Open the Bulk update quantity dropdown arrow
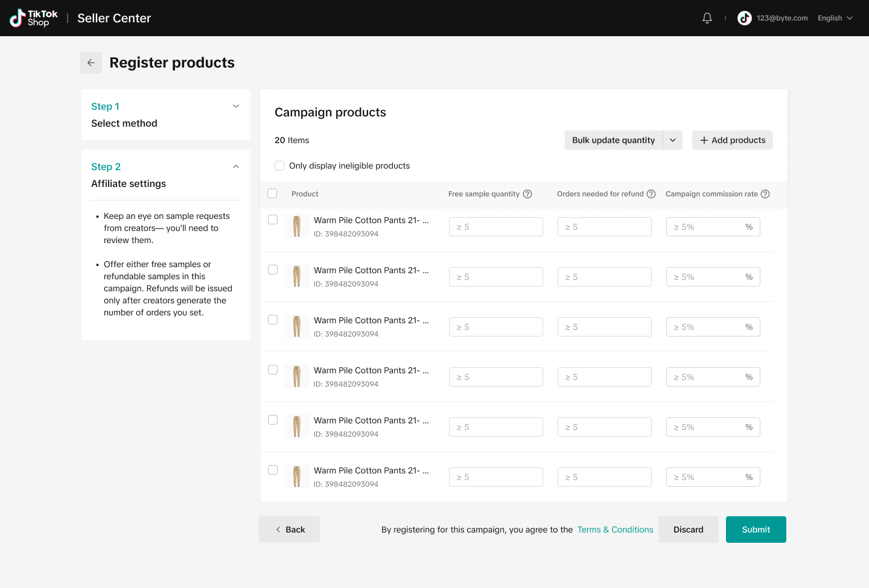 click(x=673, y=140)
